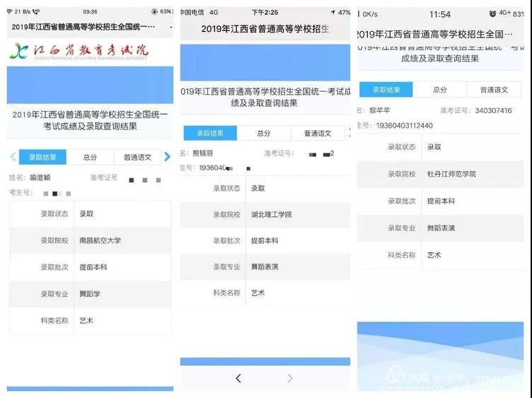Click 提前本科 batch in left screen
532x398 pixels.
[93, 267]
